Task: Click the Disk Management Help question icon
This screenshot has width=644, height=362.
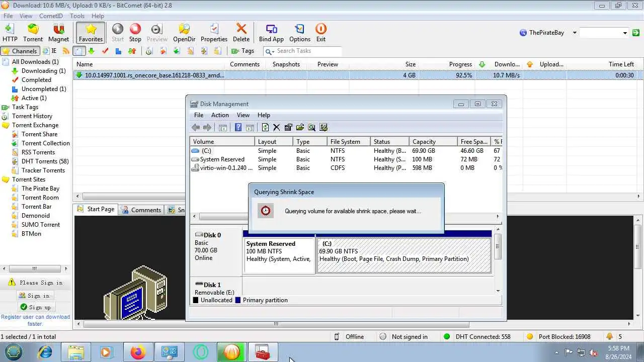Action: click(x=238, y=128)
